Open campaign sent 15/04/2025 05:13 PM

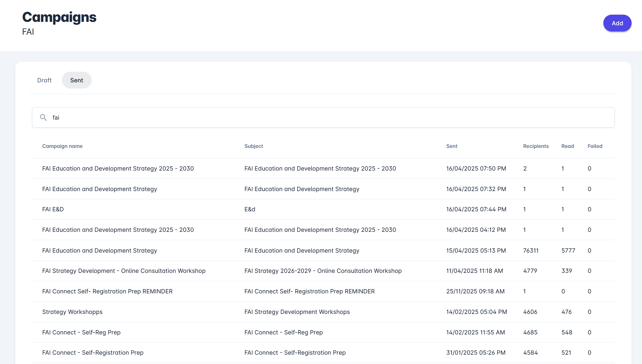pyautogui.click(x=476, y=250)
